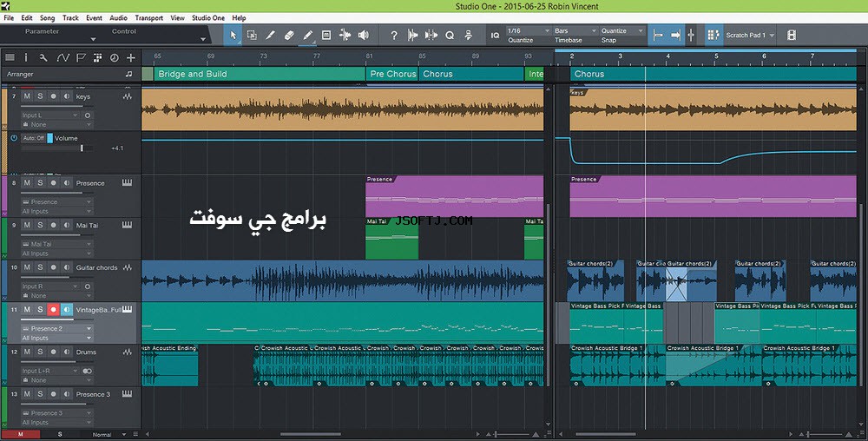Open the Auto: Off mode selector

pos(33,138)
